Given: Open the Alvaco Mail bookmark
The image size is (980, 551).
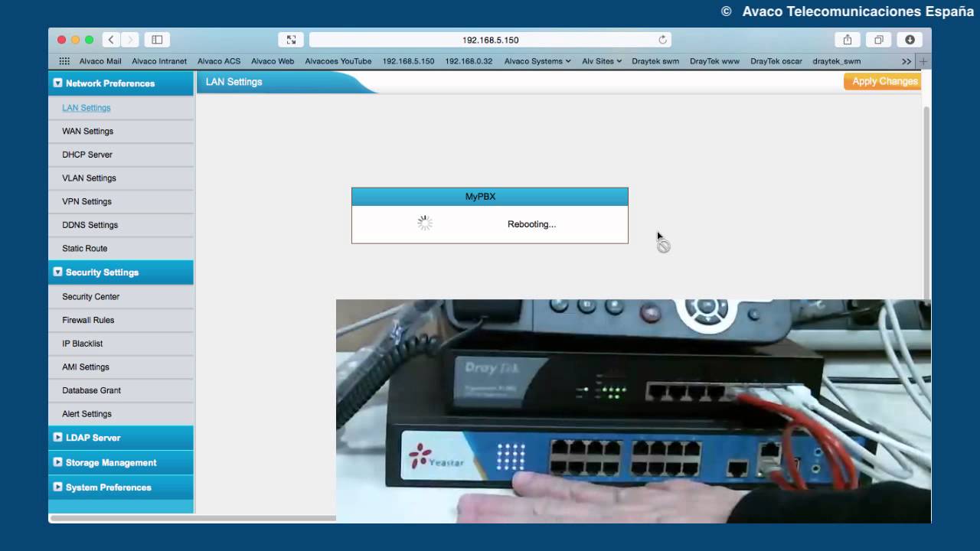Looking at the screenshot, I should pos(100,61).
